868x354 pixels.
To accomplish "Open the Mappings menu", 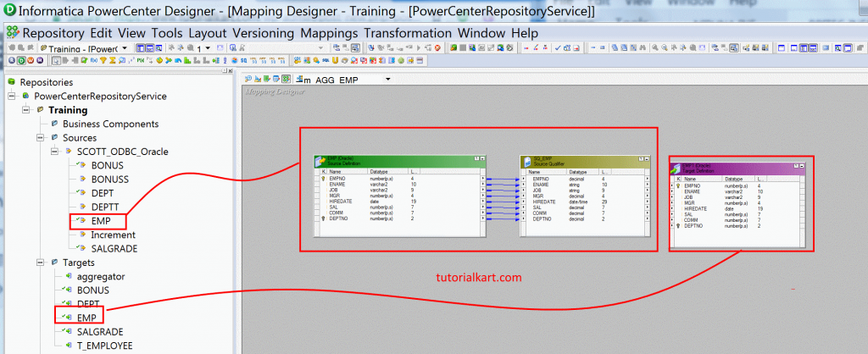I will tap(329, 33).
